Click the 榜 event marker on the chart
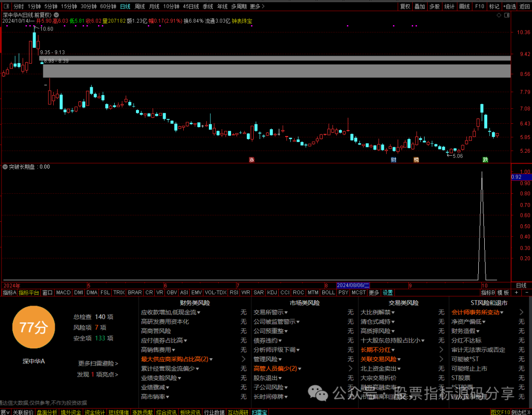 click(x=416, y=160)
